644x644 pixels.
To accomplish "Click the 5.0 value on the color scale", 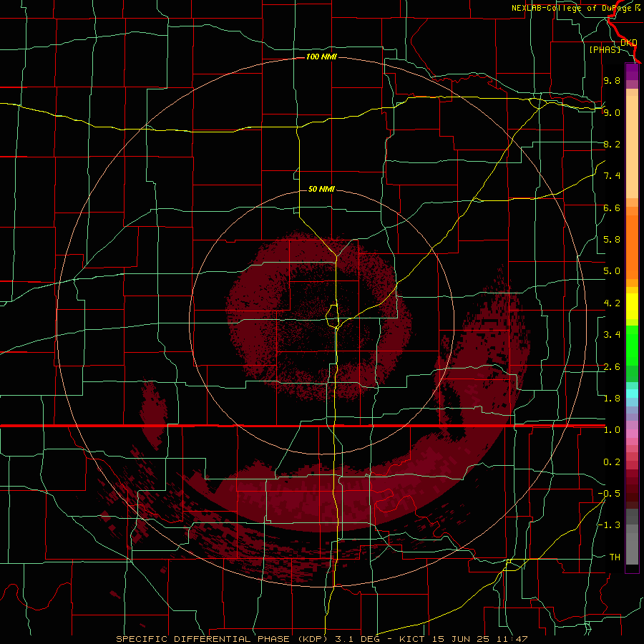I will pos(612,271).
